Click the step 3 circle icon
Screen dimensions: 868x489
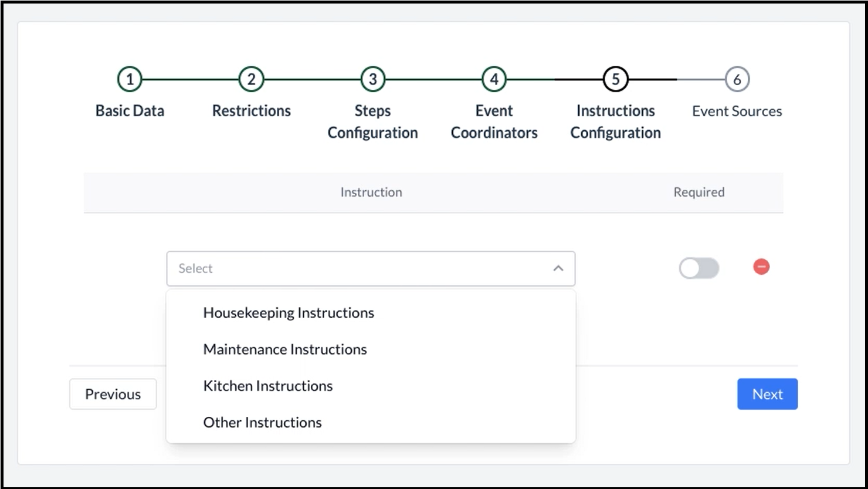pos(372,79)
